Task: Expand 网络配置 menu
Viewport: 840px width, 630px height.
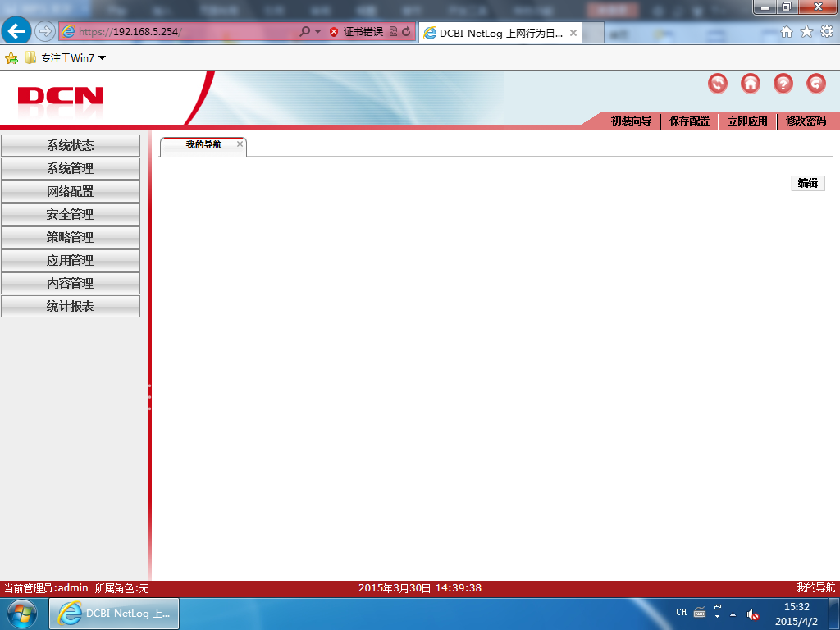Action: click(x=71, y=192)
